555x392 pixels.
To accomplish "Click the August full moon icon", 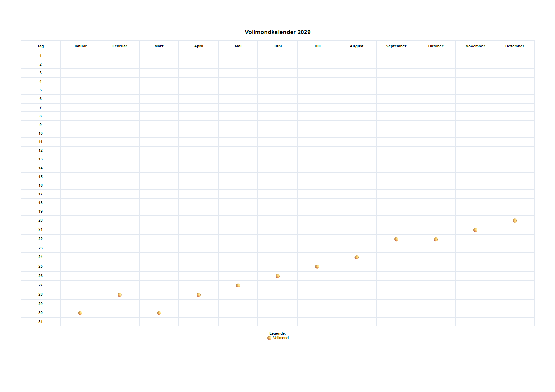I will [x=357, y=257].
